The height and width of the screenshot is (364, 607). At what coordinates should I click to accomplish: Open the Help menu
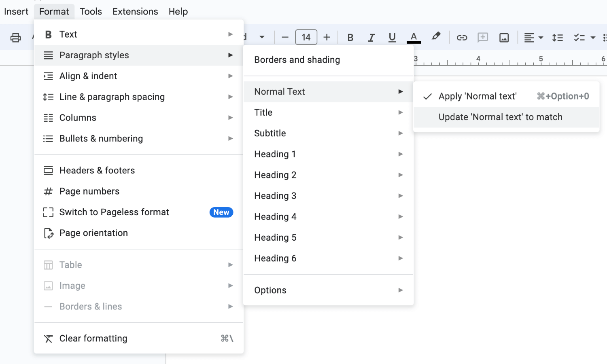178,11
